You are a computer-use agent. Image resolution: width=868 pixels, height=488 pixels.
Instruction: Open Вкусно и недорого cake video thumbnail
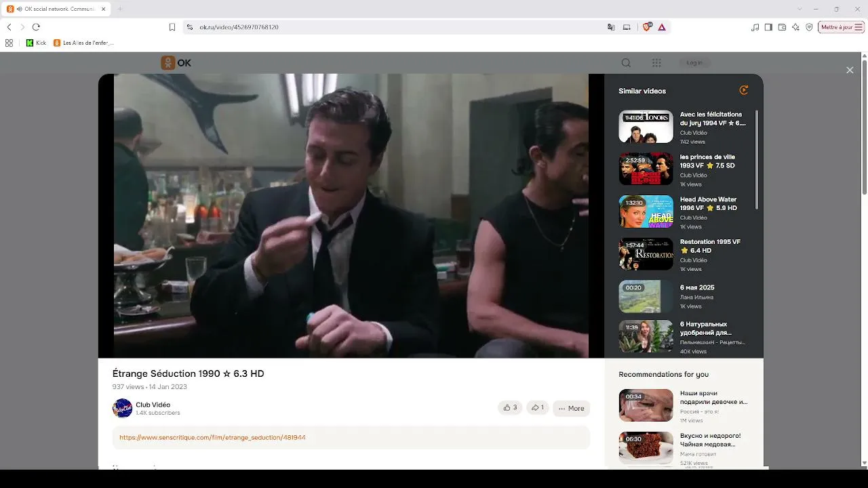[x=646, y=448]
